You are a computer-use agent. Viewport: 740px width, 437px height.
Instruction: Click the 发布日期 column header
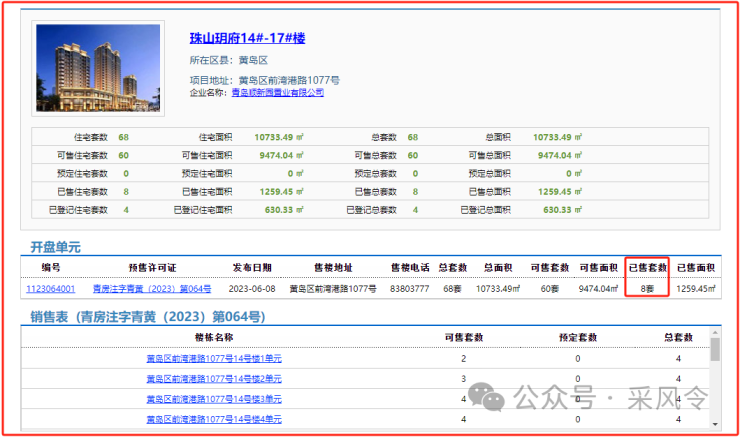point(252,267)
